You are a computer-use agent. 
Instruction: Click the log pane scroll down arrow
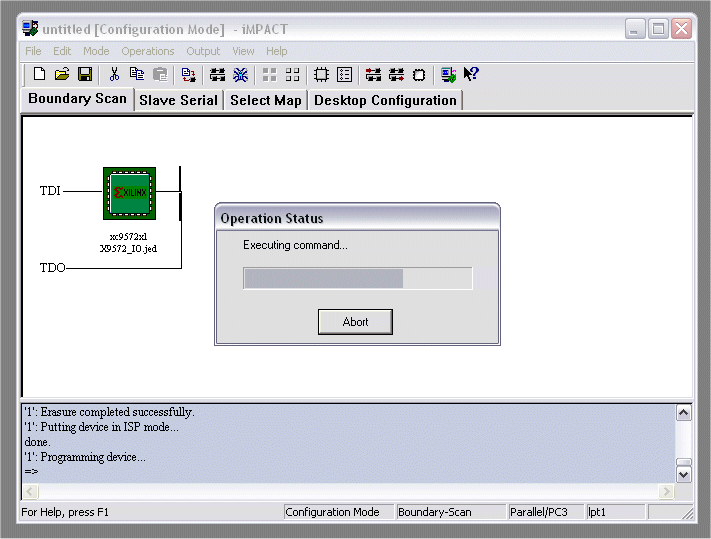coord(684,475)
